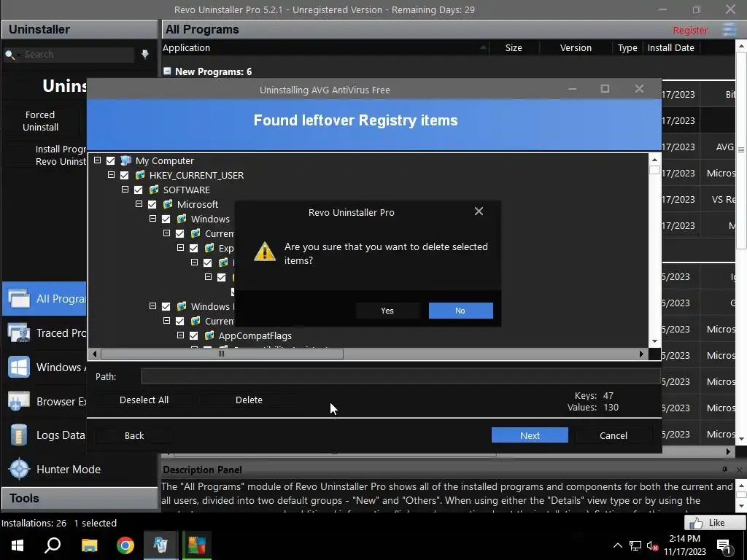Viewport: 747px width, 560px height.
Task: Open taskbar search
Action: 53,545
